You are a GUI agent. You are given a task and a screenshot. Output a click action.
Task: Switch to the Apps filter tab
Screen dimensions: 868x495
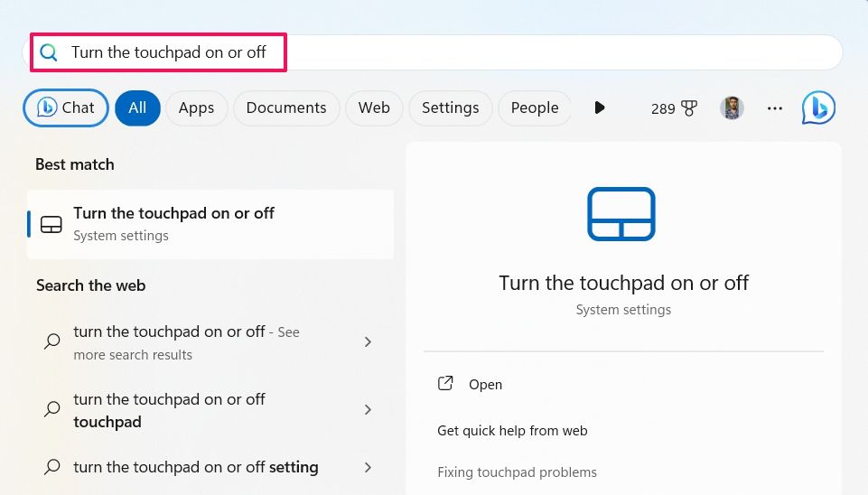[x=196, y=107]
